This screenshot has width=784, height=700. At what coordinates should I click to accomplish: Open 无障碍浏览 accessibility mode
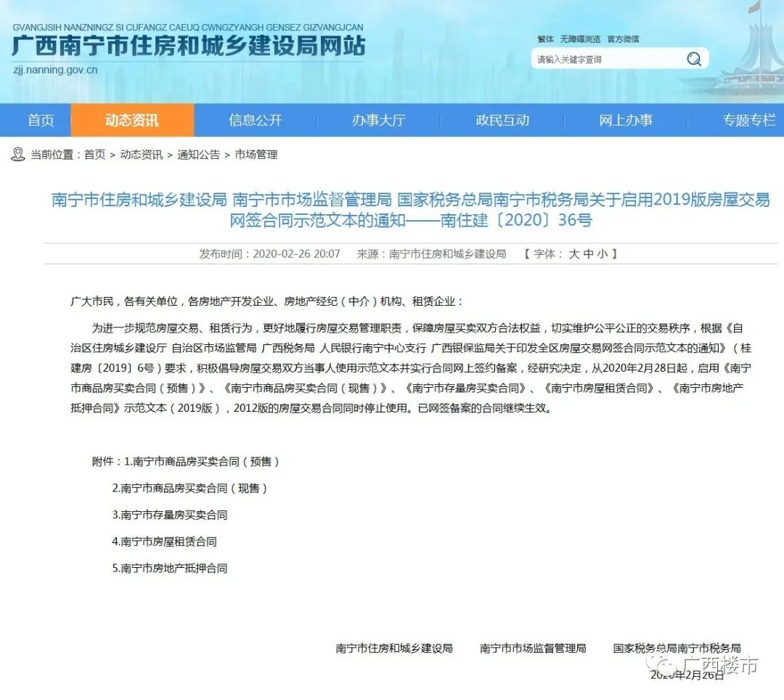tap(580, 39)
